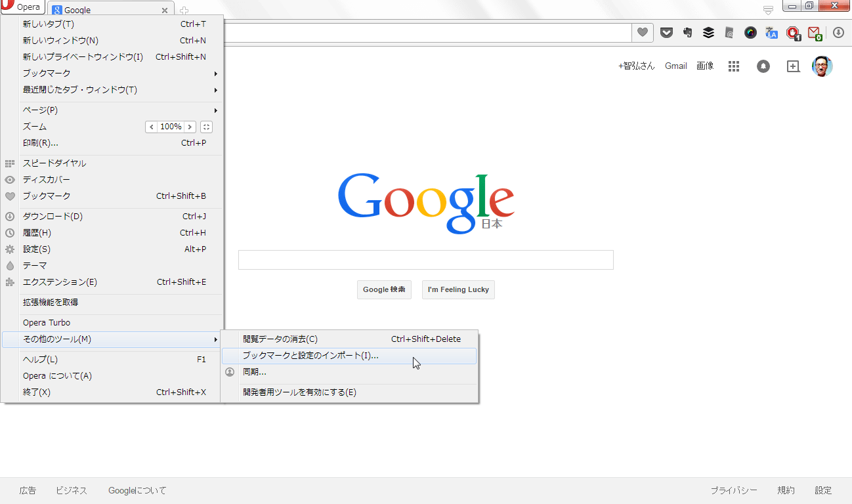Click zoom decrease arrow in menu
This screenshot has width=852, height=504.
tap(152, 127)
